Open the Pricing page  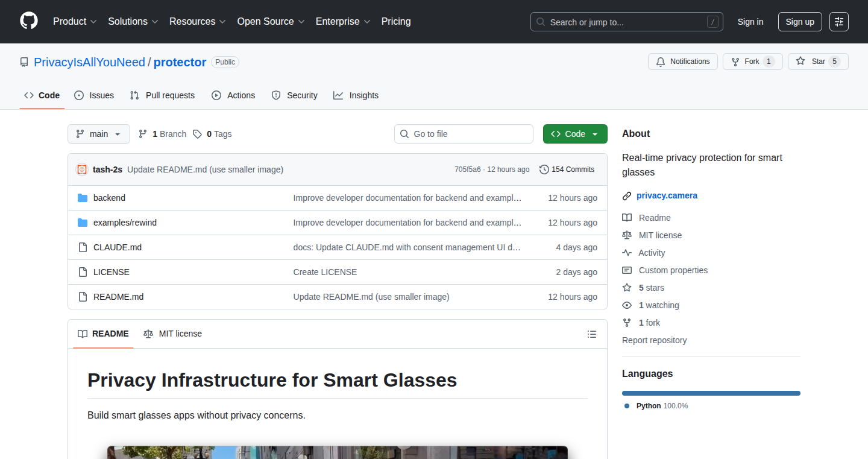[396, 22]
